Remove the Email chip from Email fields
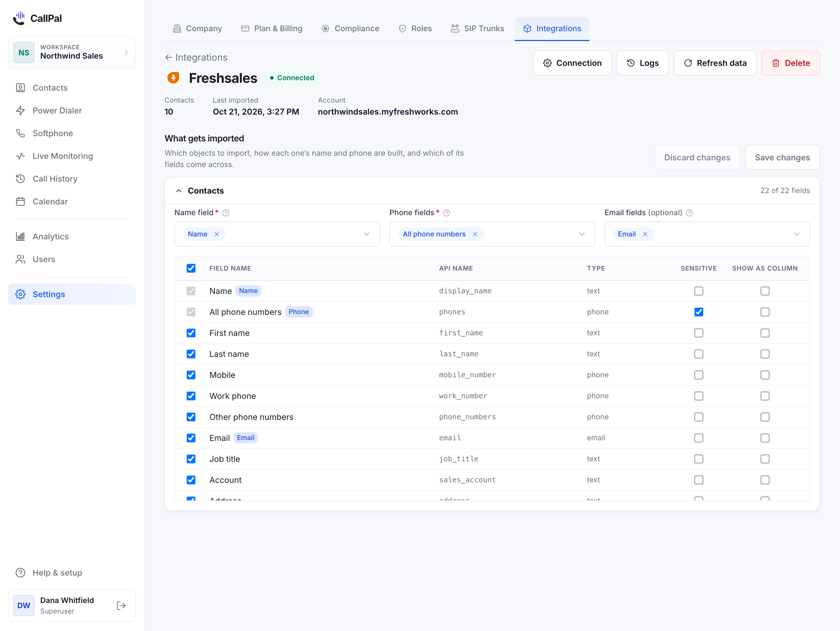Screen dimensions: 840x631 click(645, 234)
